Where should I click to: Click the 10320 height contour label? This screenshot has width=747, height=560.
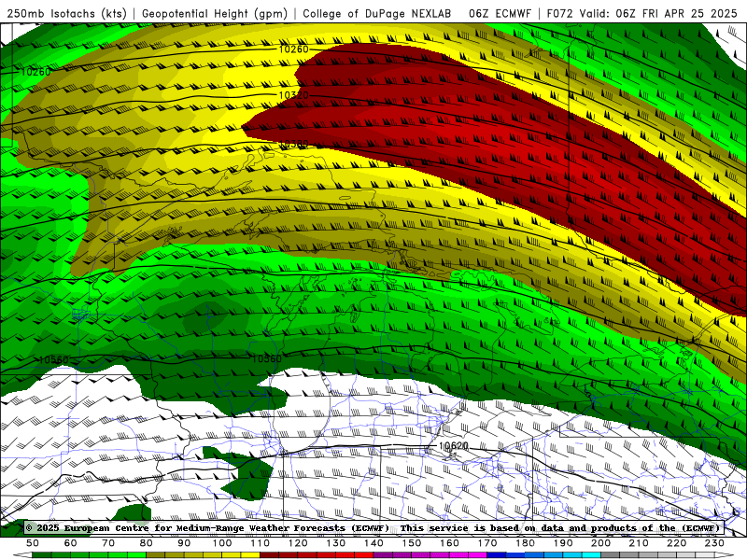tap(293, 95)
